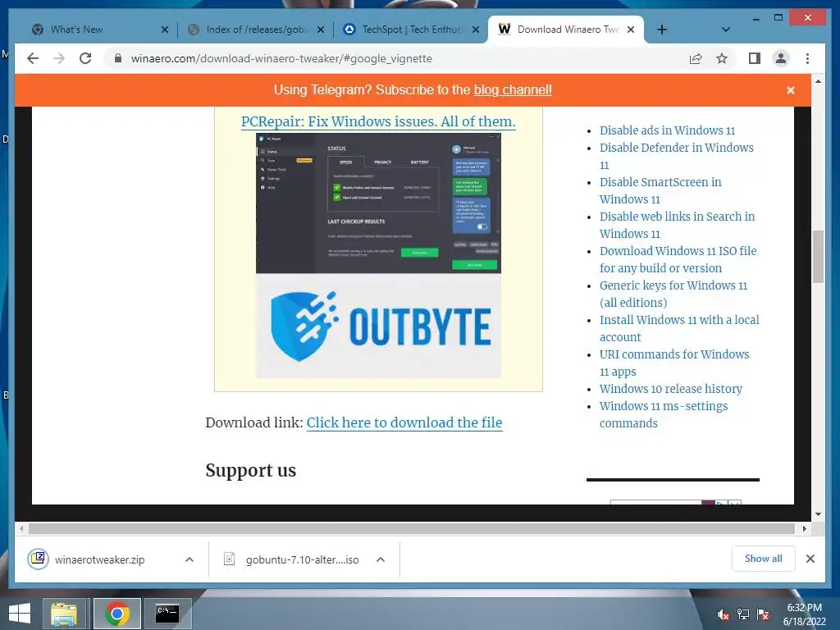
Task: Open the Chrome profile menu
Action: tap(781, 58)
